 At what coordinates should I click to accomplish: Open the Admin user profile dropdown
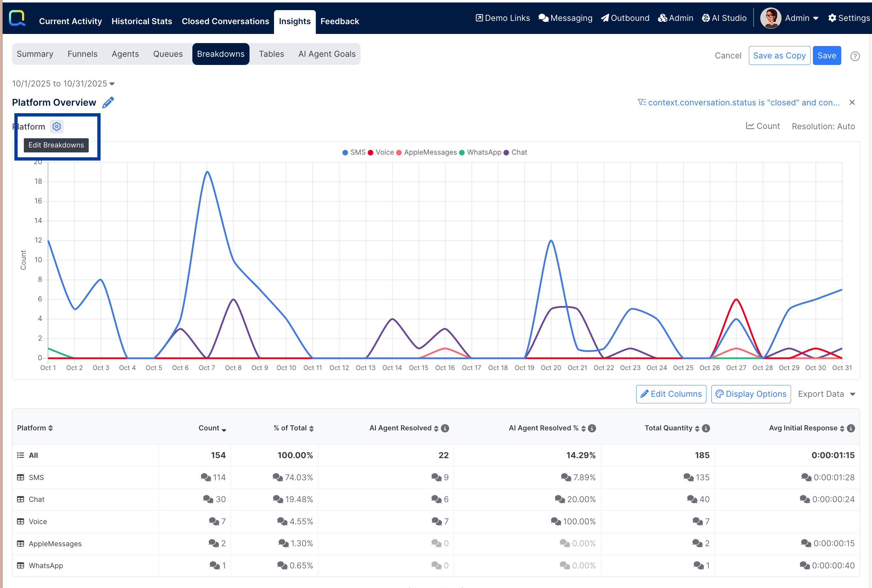(801, 18)
